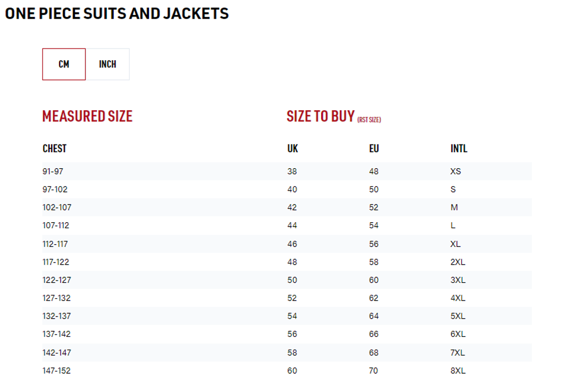Click One Piece Suits and Jackets title

117,13
